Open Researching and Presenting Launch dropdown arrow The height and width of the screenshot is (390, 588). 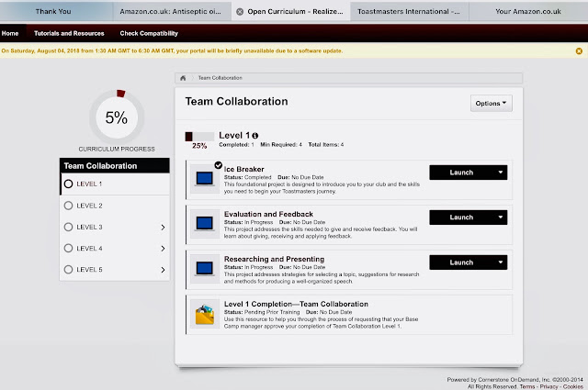(x=500, y=262)
